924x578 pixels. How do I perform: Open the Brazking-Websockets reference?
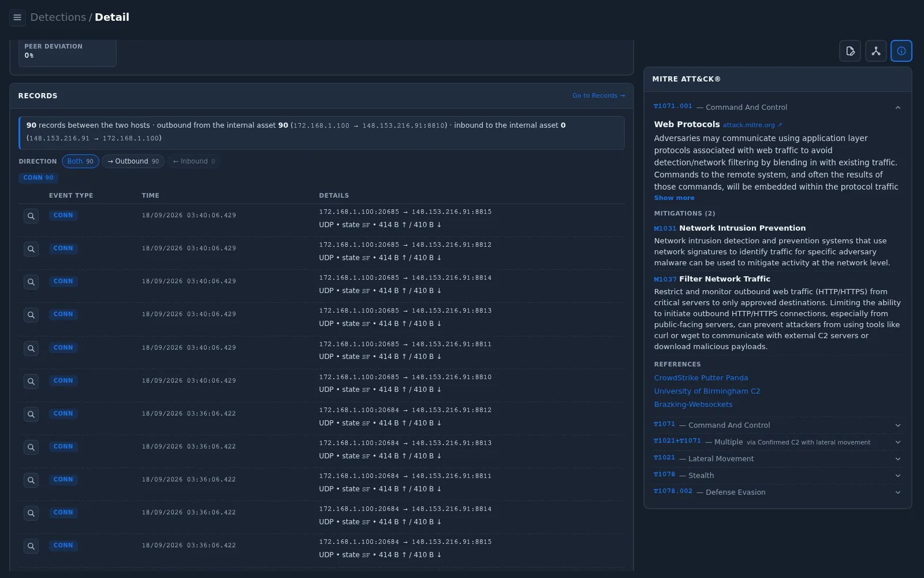pos(693,405)
